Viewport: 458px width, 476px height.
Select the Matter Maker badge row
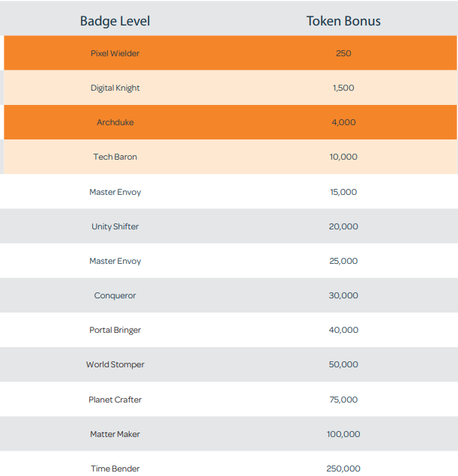point(229,433)
